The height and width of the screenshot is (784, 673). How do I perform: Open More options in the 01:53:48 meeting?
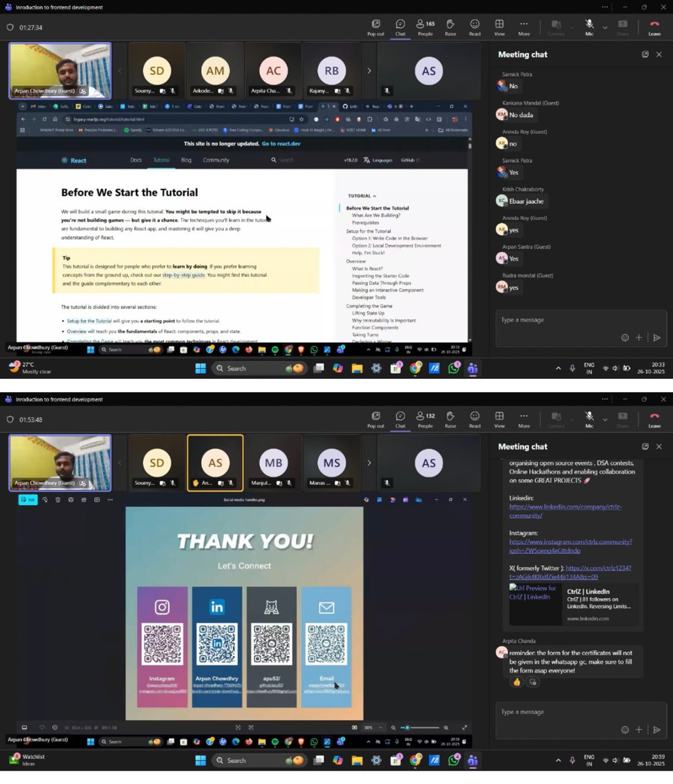click(524, 419)
